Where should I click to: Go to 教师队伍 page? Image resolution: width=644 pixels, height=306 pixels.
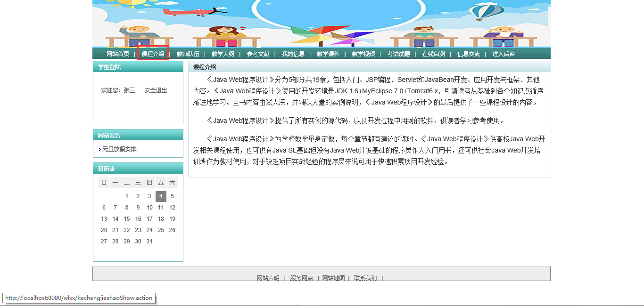click(188, 54)
